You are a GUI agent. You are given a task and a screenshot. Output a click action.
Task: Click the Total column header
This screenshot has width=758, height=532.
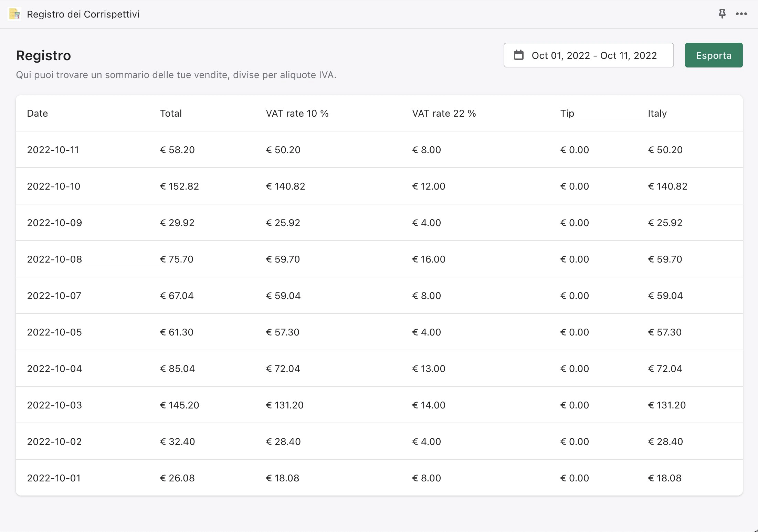171,113
